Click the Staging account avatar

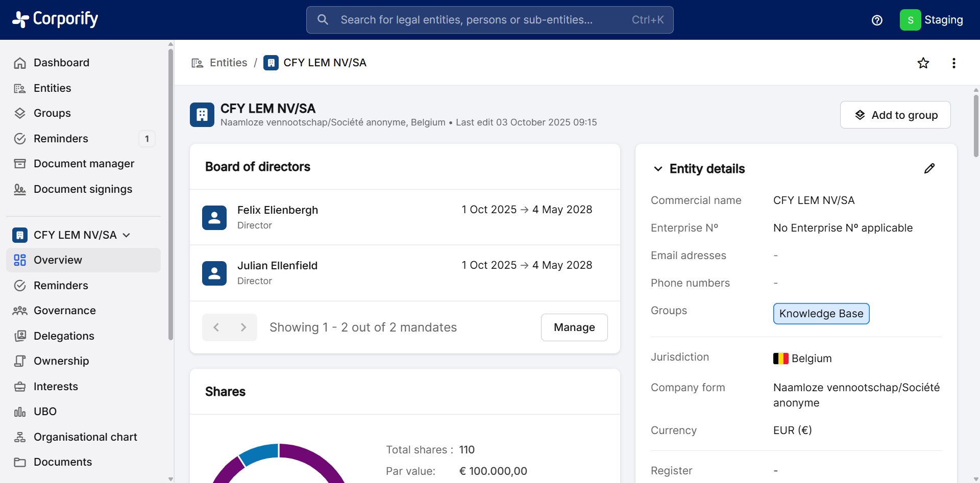click(910, 20)
